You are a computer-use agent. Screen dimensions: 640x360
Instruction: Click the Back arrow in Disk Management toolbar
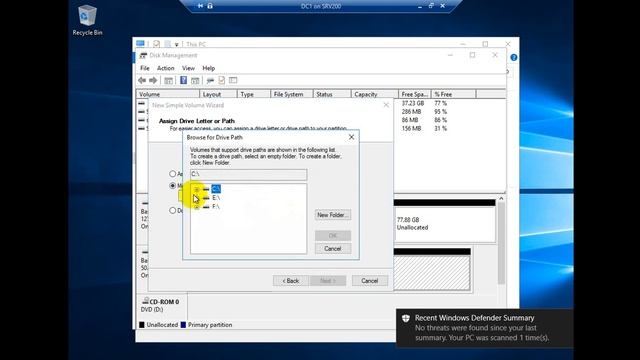tap(142, 80)
